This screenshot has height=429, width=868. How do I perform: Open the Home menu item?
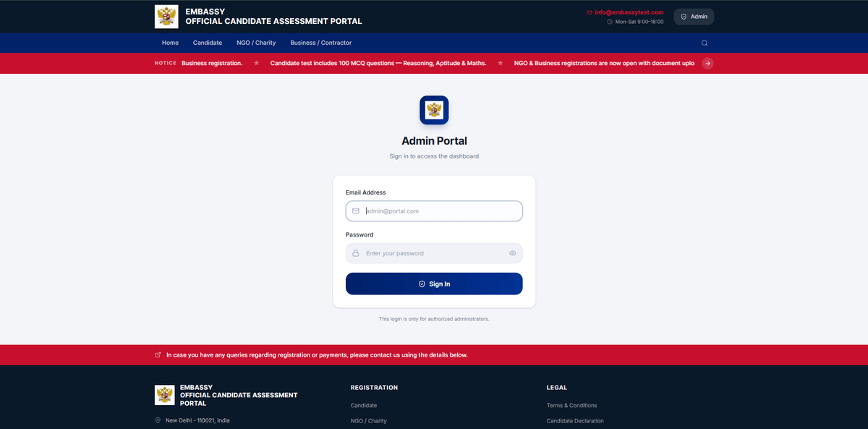click(170, 43)
